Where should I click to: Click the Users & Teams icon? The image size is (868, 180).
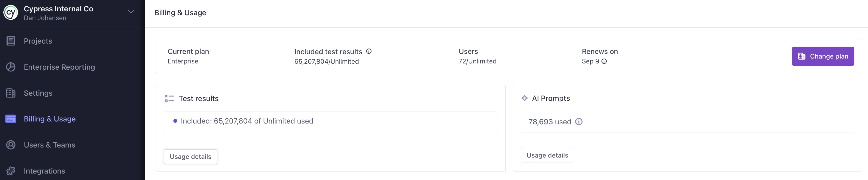(11, 145)
